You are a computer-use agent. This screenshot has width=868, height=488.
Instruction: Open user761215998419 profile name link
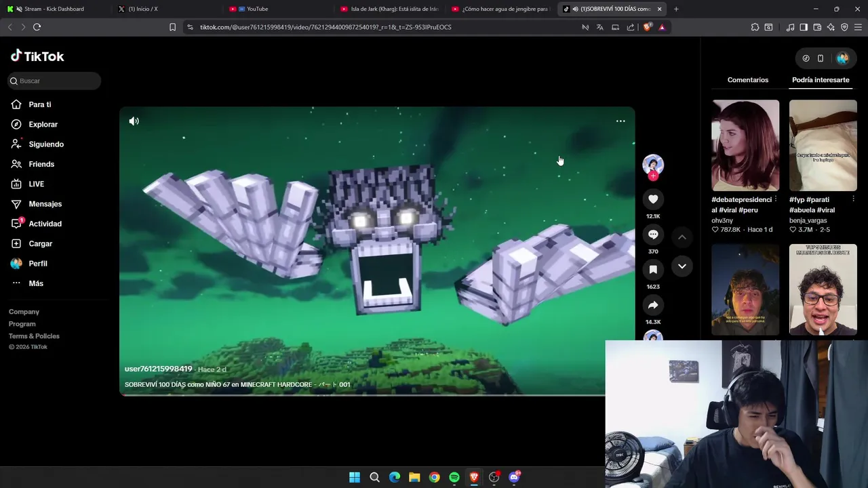coord(158,369)
